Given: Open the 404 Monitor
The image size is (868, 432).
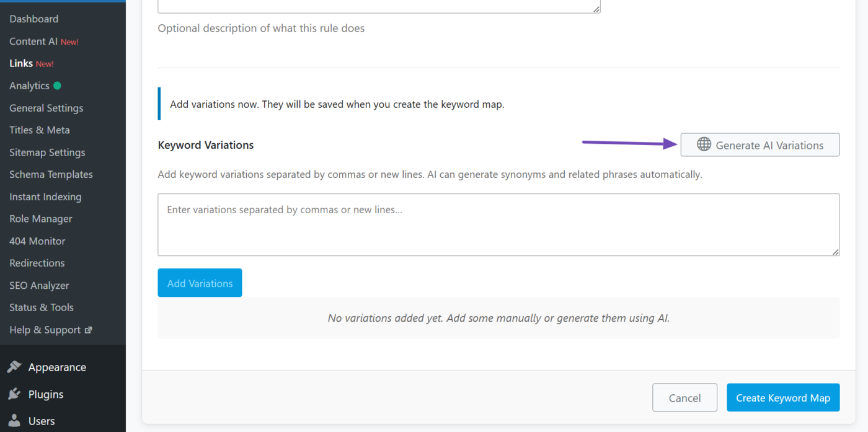Looking at the screenshot, I should (x=36, y=240).
